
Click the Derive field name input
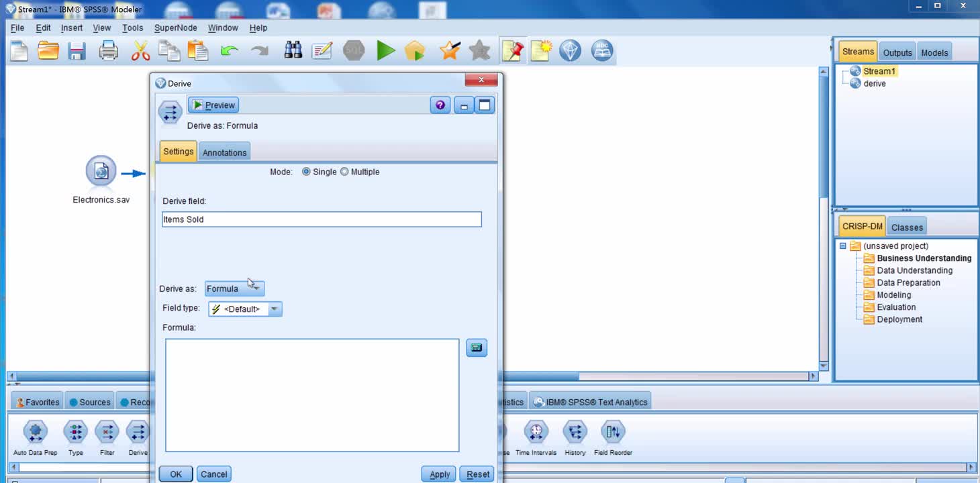[322, 219]
